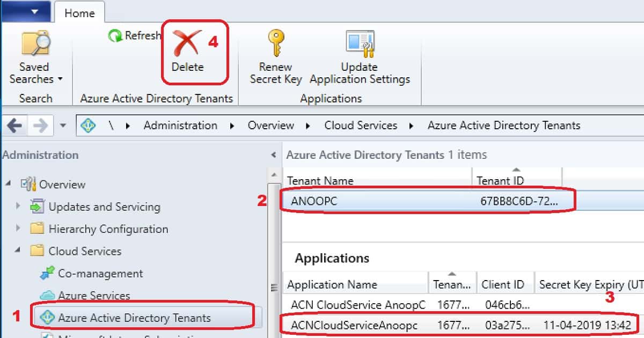Select Overview in the breadcrumb
The image size is (644, 338).
point(270,126)
